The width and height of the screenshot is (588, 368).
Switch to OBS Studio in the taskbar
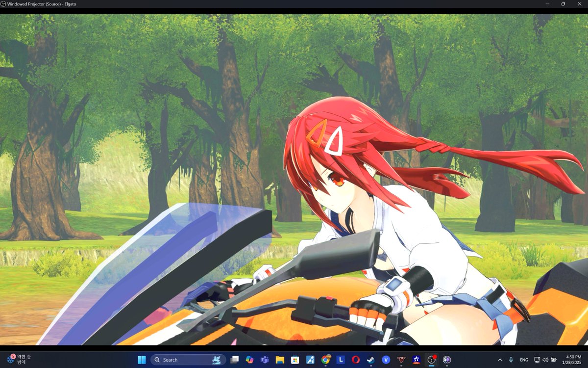pos(432,360)
